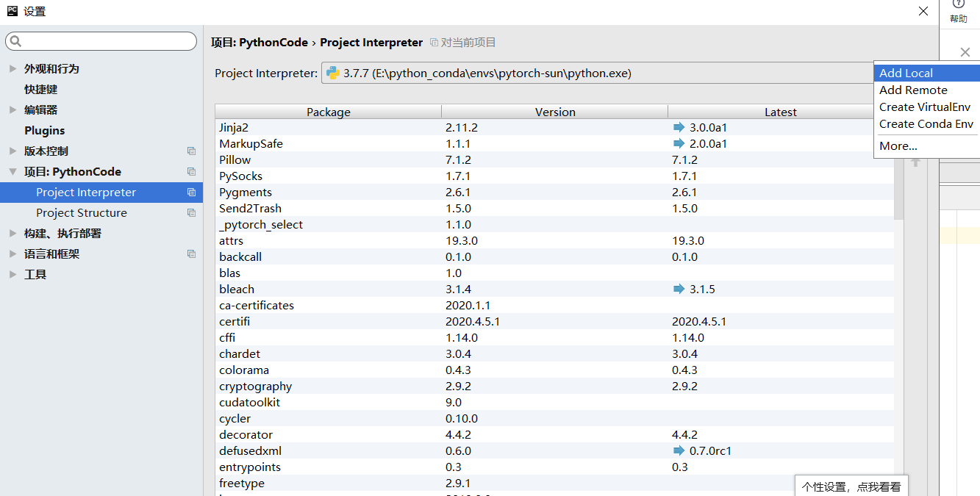Click More... at menu bottom
980x496 pixels.
point(898,145)
